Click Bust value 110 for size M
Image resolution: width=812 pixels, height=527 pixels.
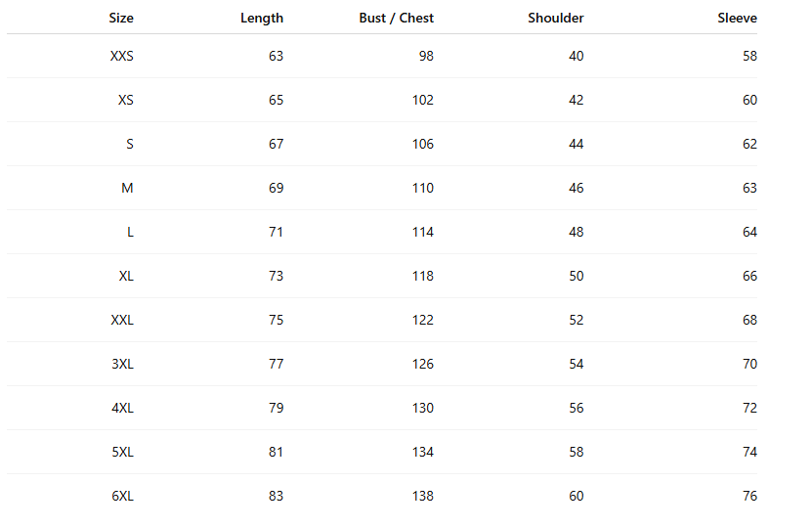tap(422, 188)
